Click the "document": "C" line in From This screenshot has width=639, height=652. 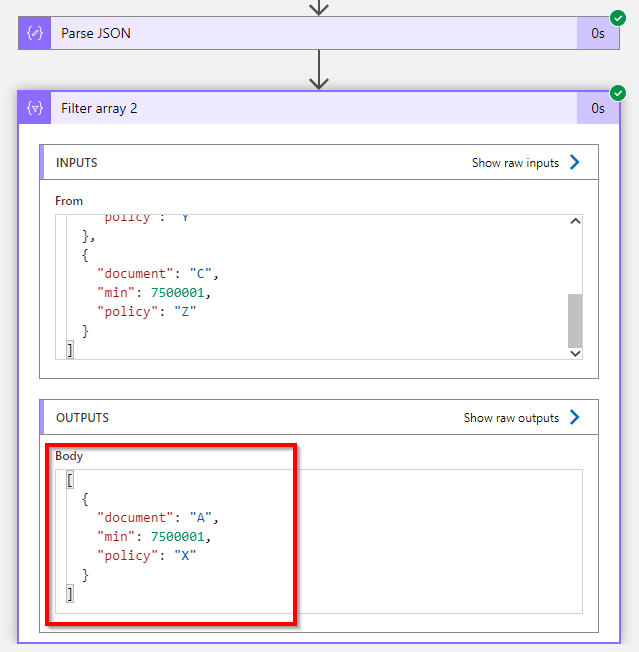pos(158,274)
